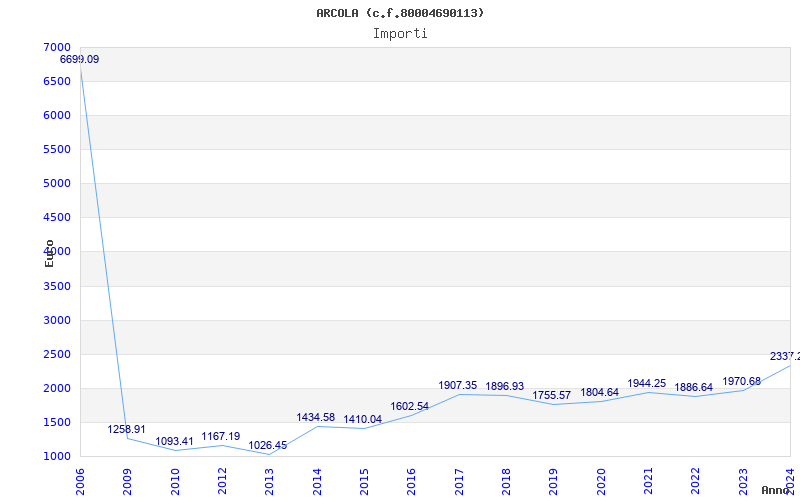800x500 pixels.
Task: Click the y-axis value 3000
Action: point(57,320)
